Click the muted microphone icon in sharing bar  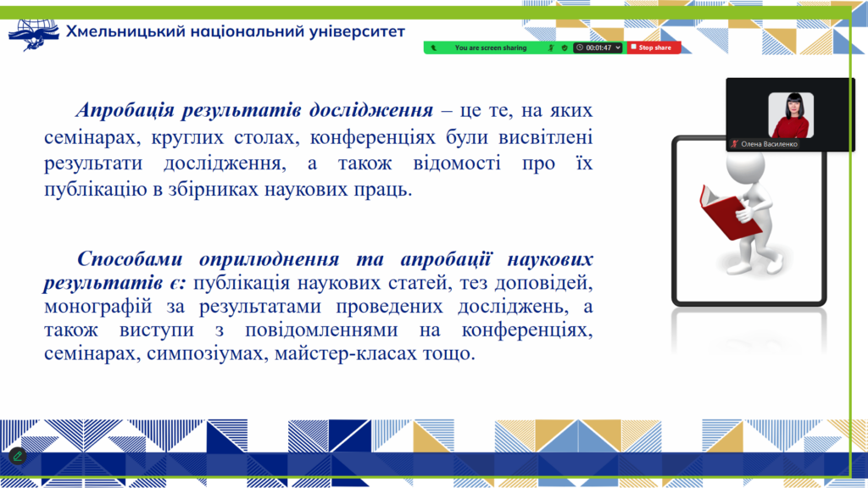(550, 48)
